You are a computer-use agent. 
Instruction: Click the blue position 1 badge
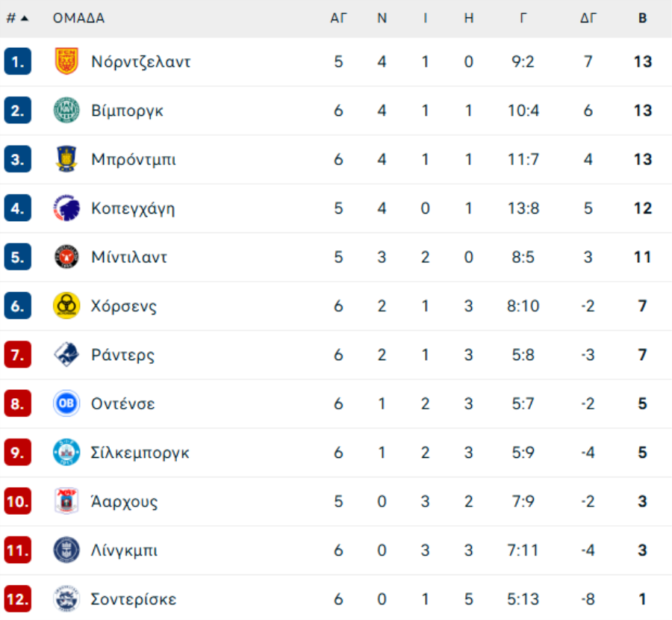18,61
